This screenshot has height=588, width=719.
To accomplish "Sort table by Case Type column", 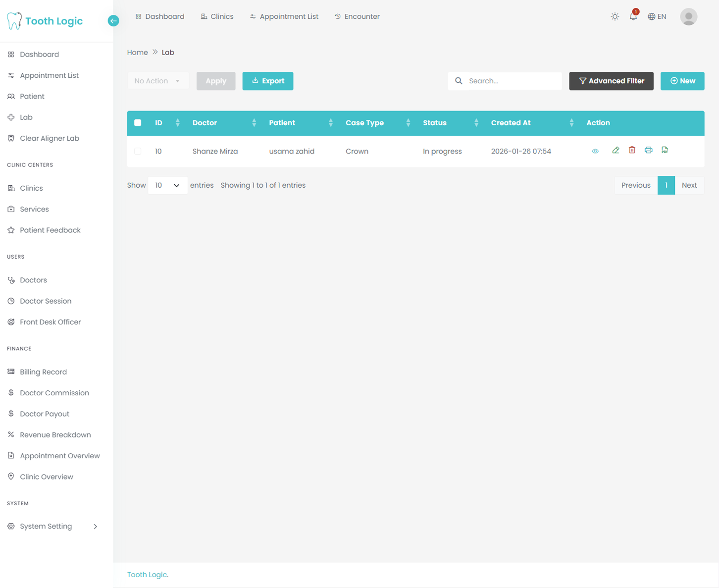I will coord(408,123).
